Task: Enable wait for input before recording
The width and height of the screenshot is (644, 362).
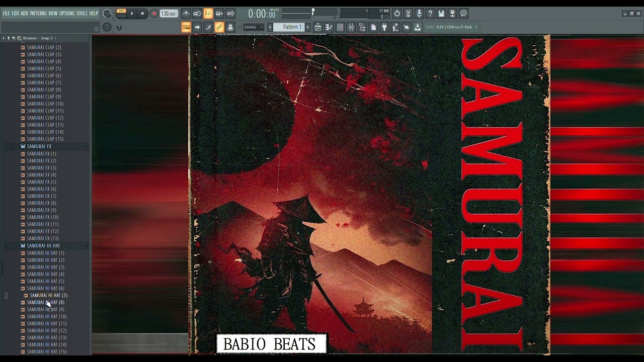Action: 197,14
